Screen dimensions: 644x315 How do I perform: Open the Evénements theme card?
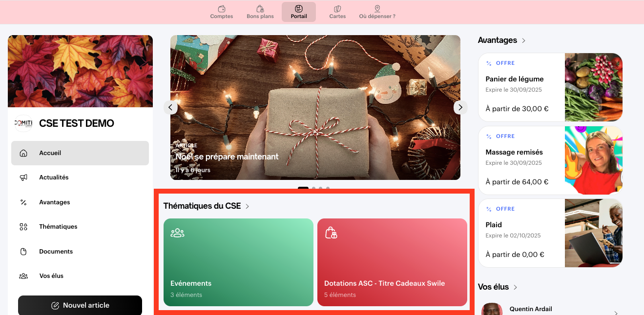click(x=238, y=262)
